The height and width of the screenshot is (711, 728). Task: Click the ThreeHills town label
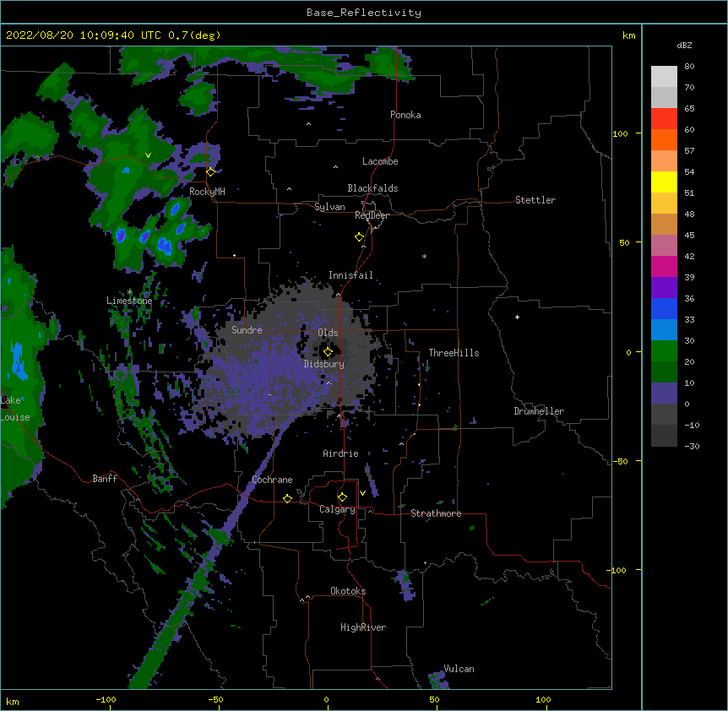pos(454,353)
